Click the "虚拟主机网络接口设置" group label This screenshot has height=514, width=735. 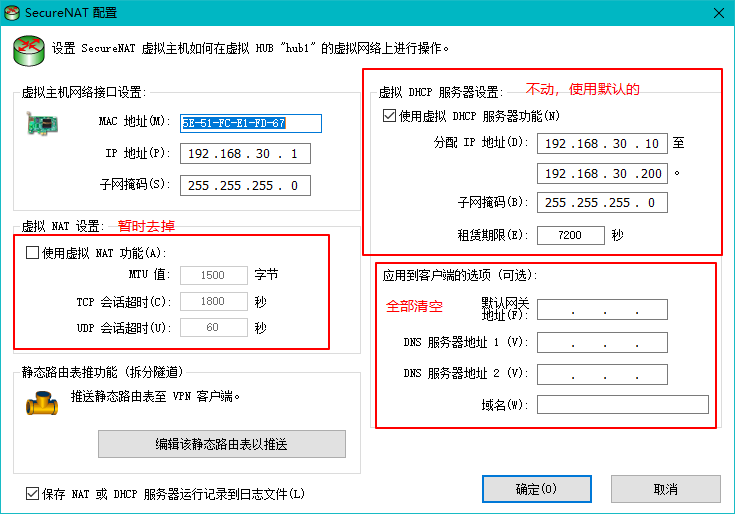(x=84, y=92)
